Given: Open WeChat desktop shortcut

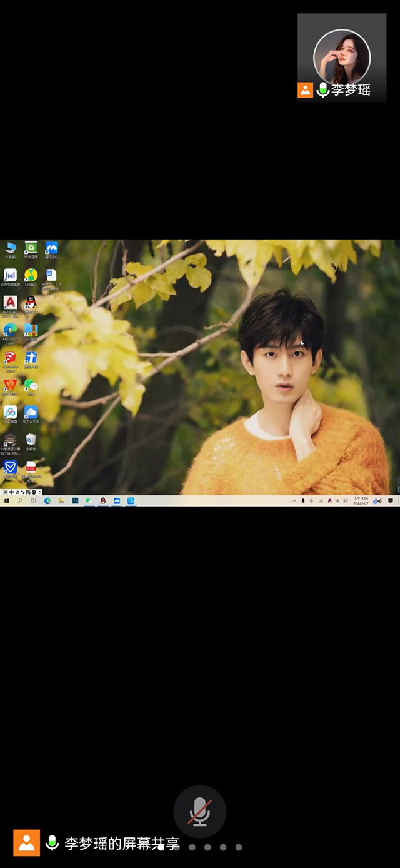Looking at the screenshot, I should (x=31, y=386).
